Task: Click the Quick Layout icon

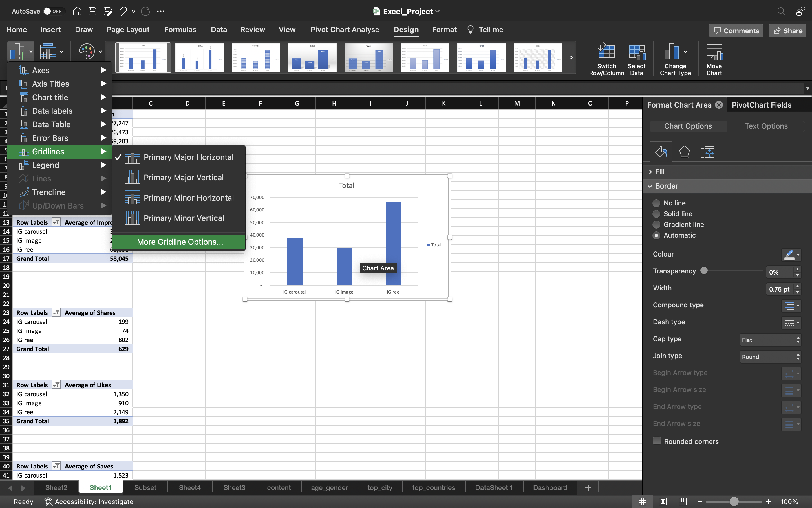Action: (48, 51)
